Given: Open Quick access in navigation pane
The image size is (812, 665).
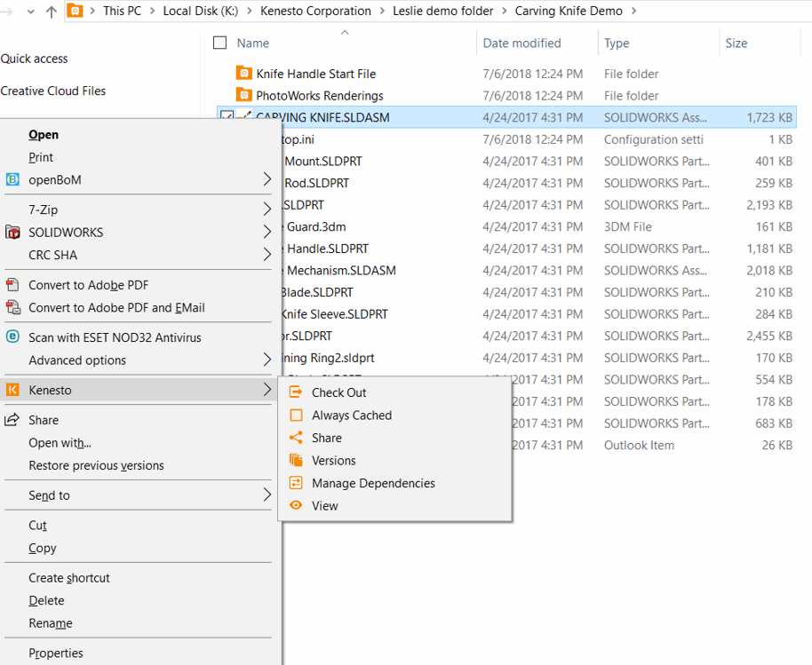Looking at the screenshot, I should (34, 59).
